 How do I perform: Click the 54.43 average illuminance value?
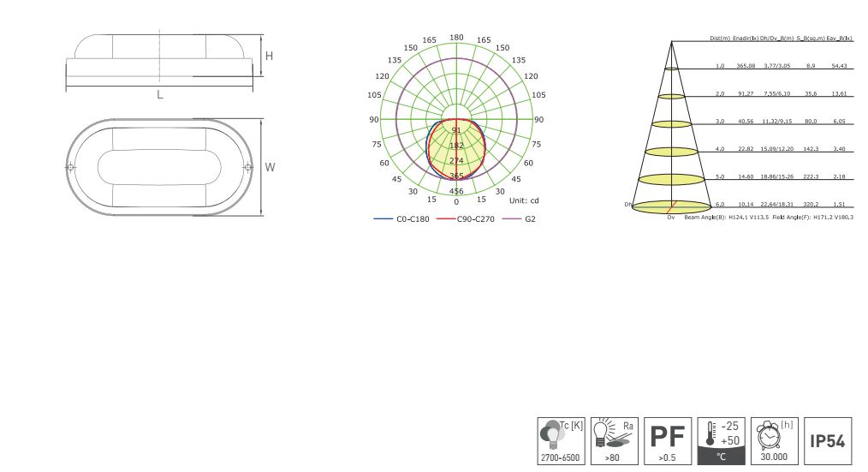coord(839,66)
